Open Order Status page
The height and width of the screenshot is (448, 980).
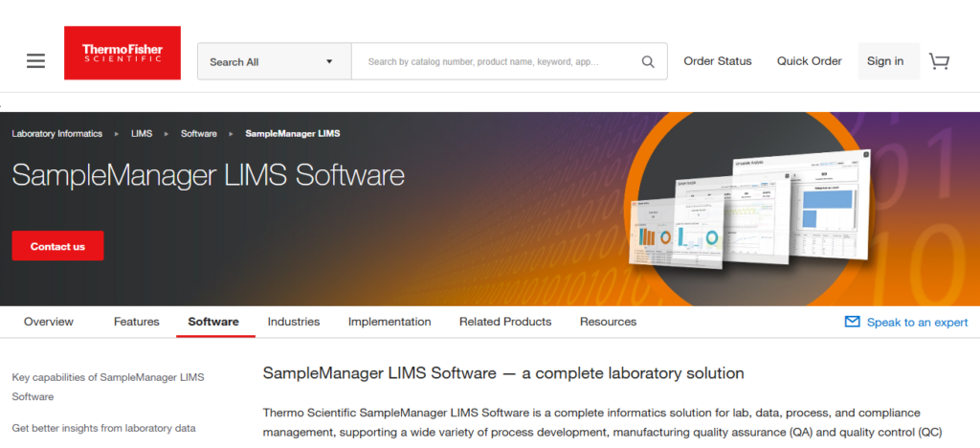pyautogui.click(x=718, y=61)
